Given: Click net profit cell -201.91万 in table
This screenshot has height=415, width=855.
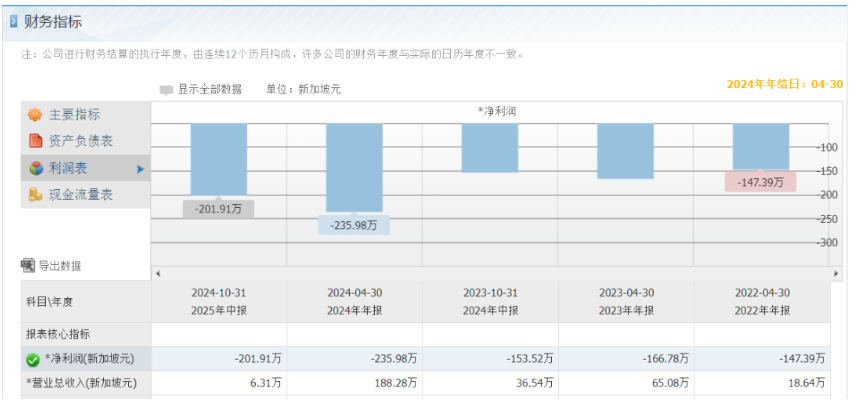Looking at the screenshot, I should click(219, 358).
